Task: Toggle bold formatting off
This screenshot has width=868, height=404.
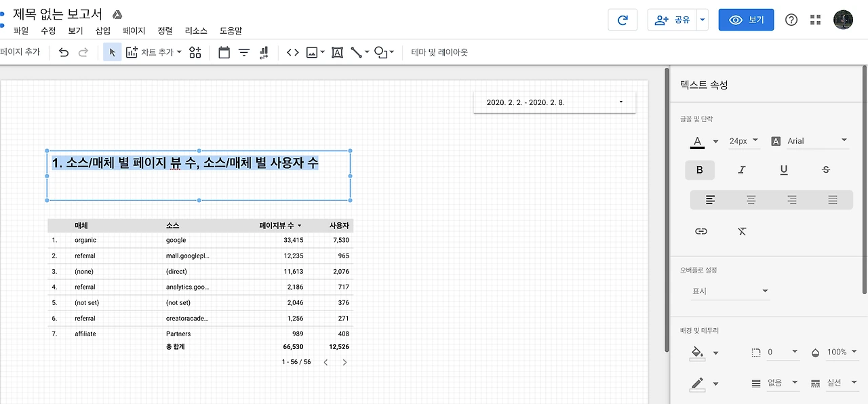Action: click(x=700, y=169)
